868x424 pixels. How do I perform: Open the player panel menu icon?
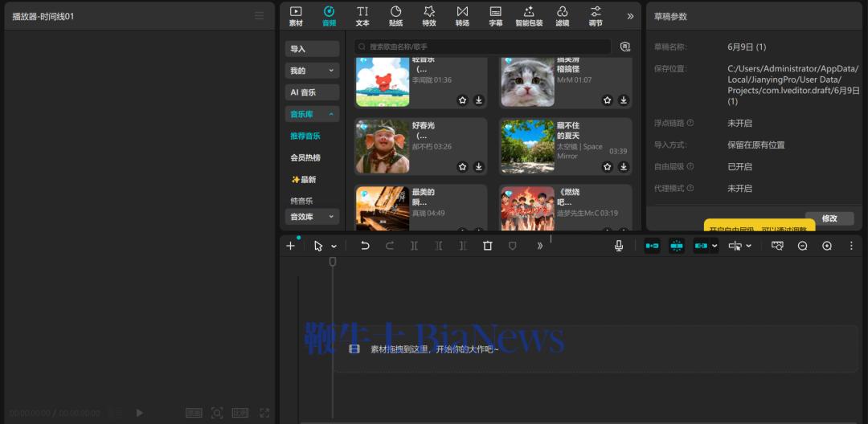[x=259, y=16]
